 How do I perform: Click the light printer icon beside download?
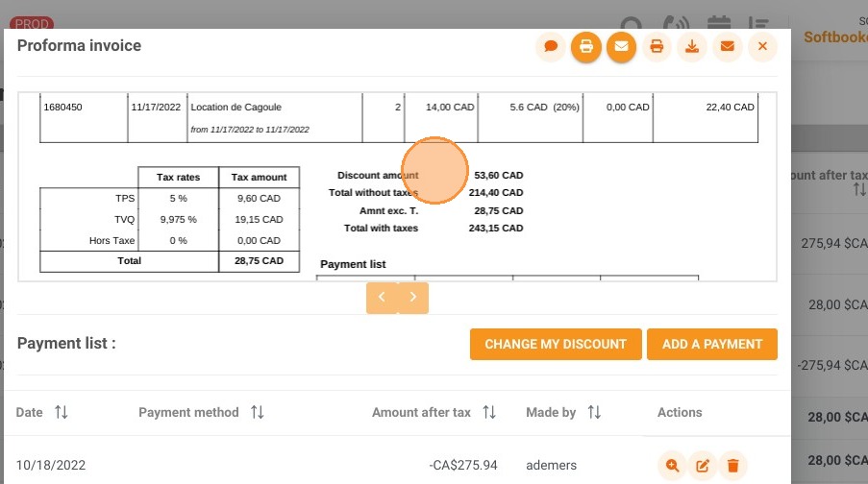pos(657,46)
